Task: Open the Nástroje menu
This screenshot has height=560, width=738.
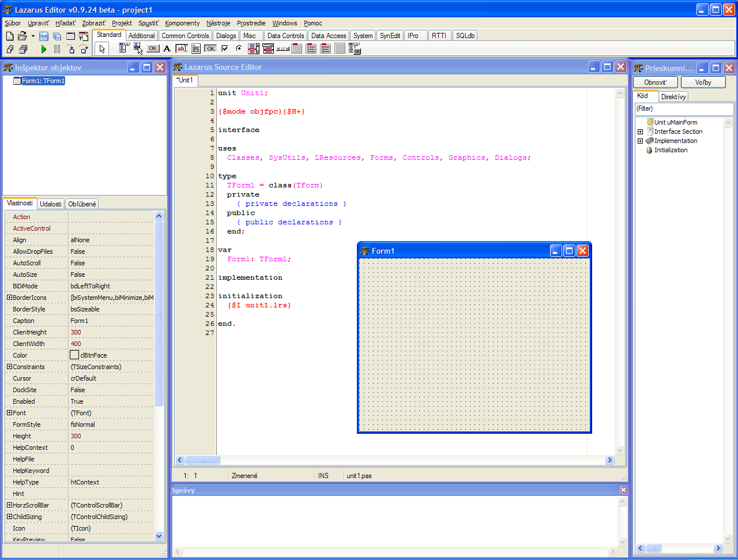Action: [219, 23]
